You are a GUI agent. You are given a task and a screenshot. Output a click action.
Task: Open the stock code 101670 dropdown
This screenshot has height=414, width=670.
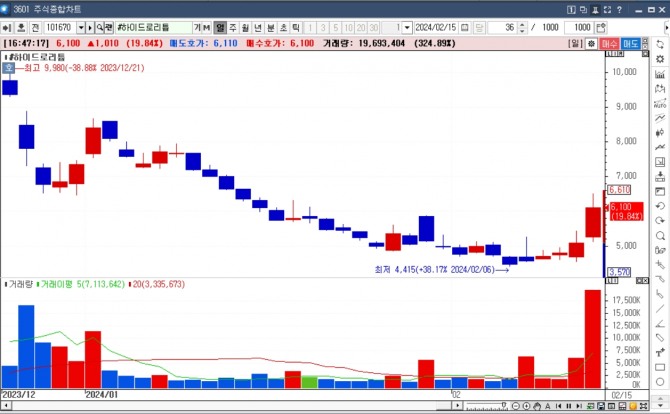81,28
